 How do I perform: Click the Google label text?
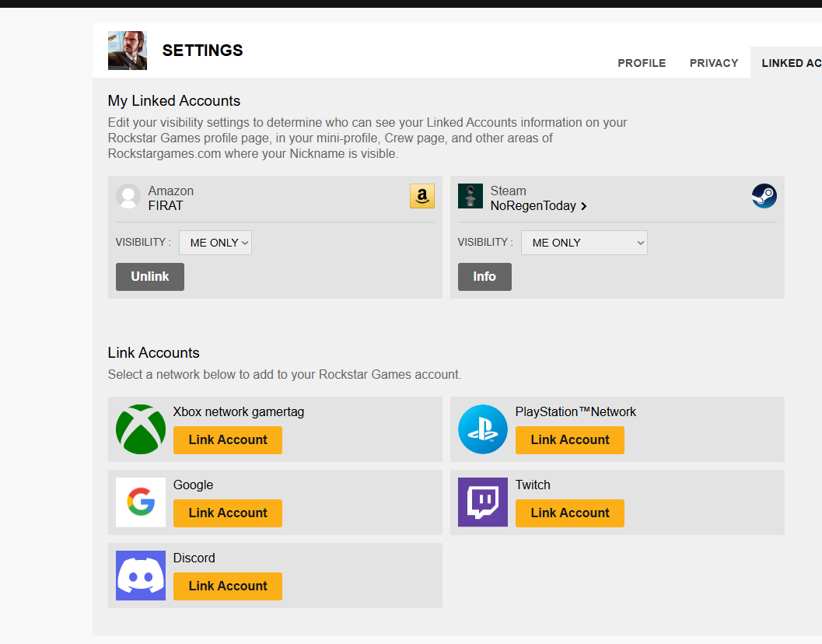coord(193,485)
